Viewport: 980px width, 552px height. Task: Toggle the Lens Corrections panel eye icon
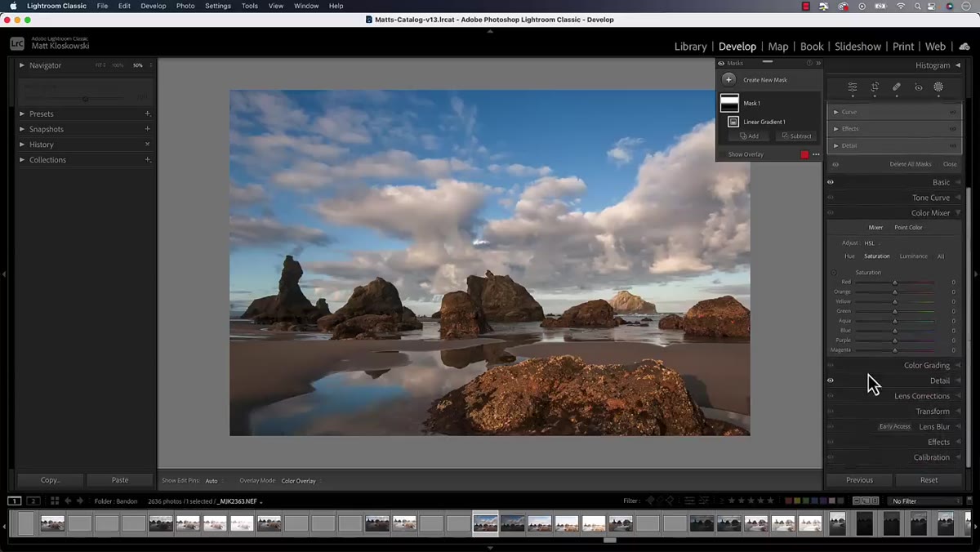[x=831, y=396]
